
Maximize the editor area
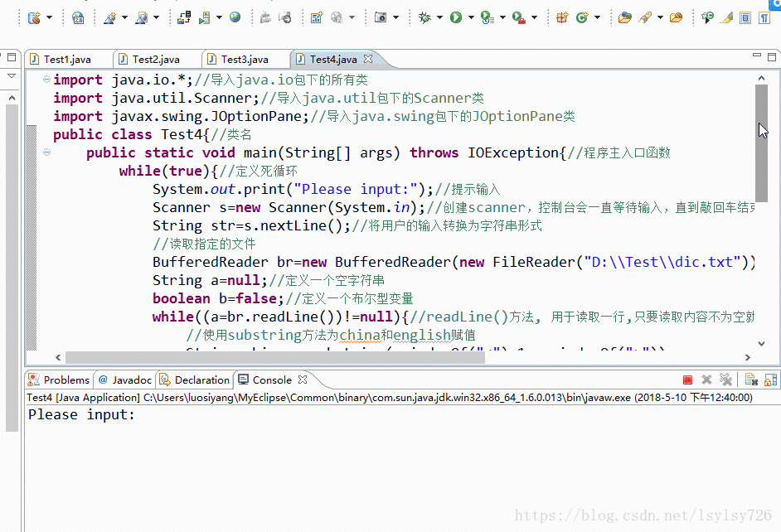tap(772, 56)
